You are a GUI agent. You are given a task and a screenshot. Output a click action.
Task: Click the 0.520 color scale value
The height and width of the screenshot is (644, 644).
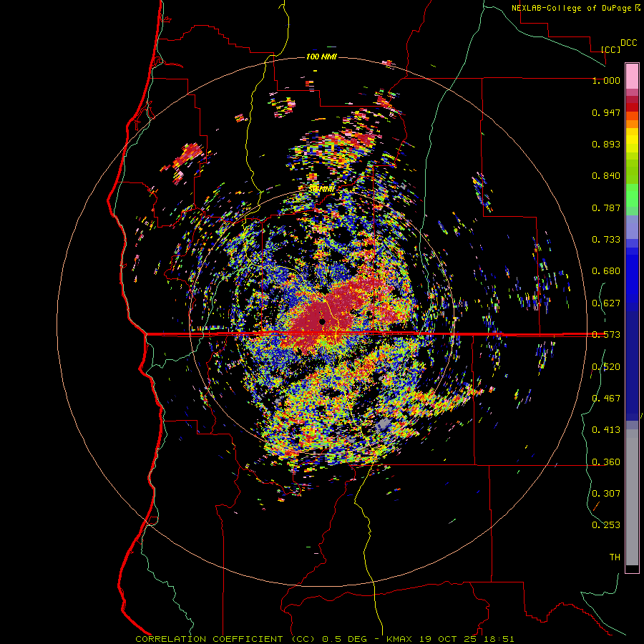606,367
